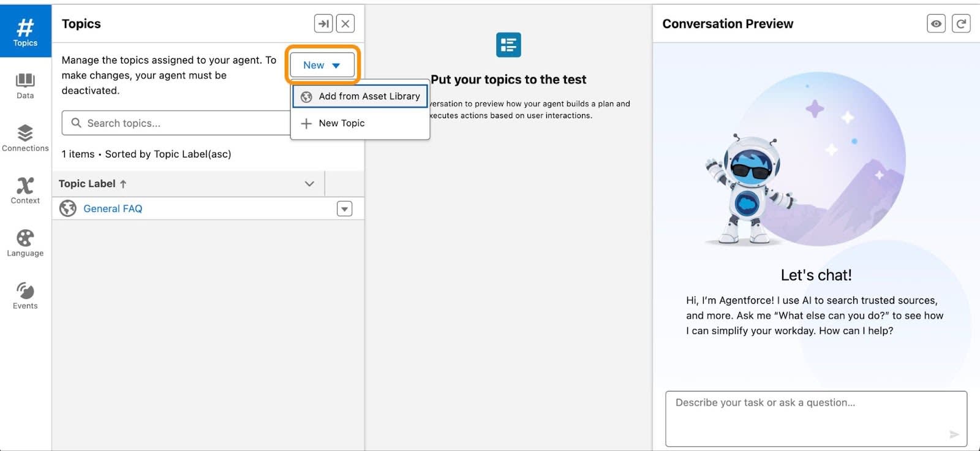Click the plan canvas list icon

pos(508,45)
